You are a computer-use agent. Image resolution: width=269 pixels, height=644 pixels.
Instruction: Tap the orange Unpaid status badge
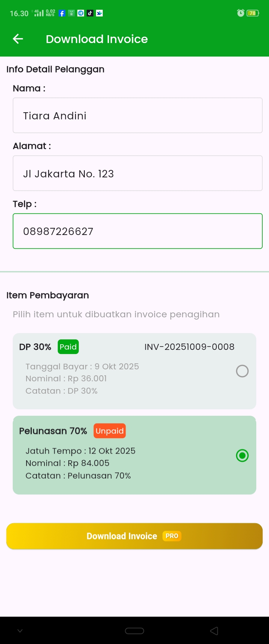[x=109, y=431]
